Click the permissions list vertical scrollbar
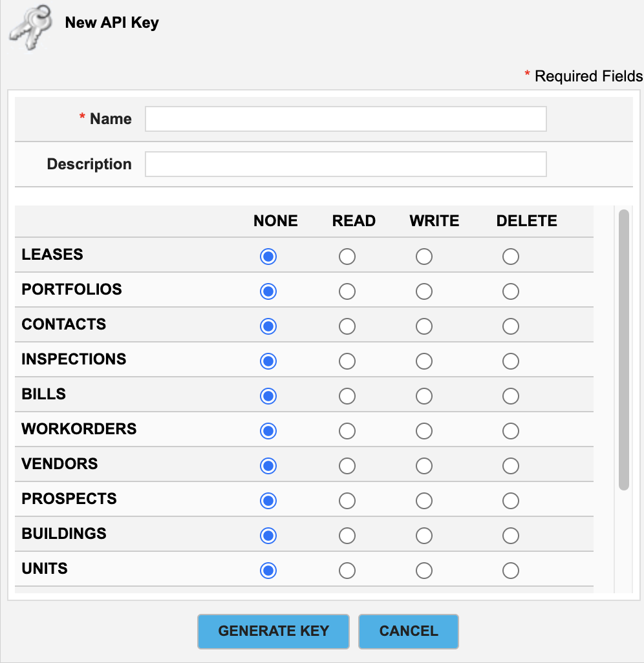This screenshot has height=663, width=644. click(624, 349)
